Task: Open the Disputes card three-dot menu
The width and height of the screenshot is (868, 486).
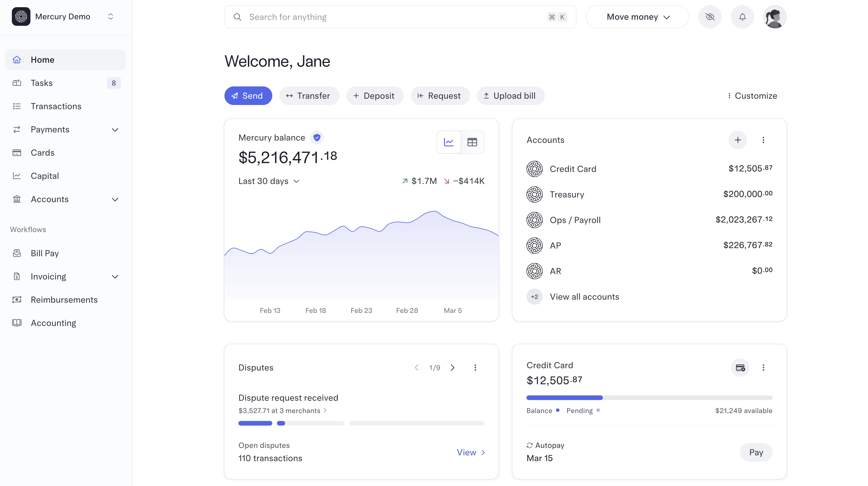Action: 475,367
